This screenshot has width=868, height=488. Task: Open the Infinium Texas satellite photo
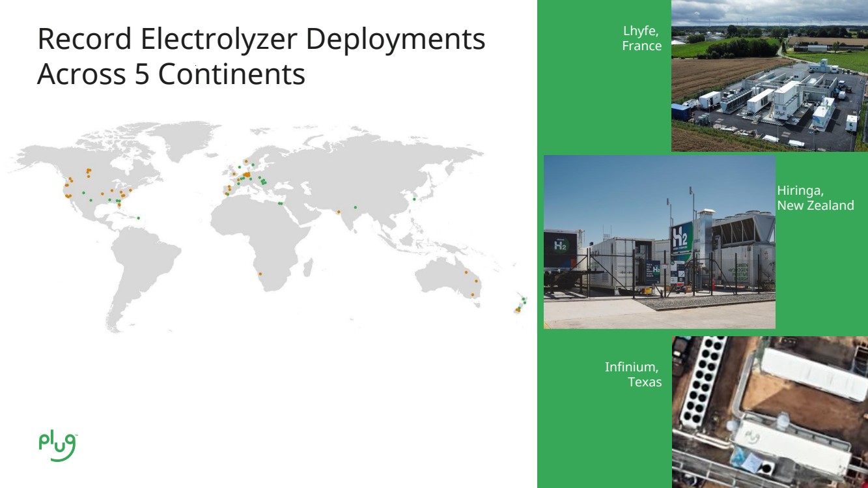(769, 412)
